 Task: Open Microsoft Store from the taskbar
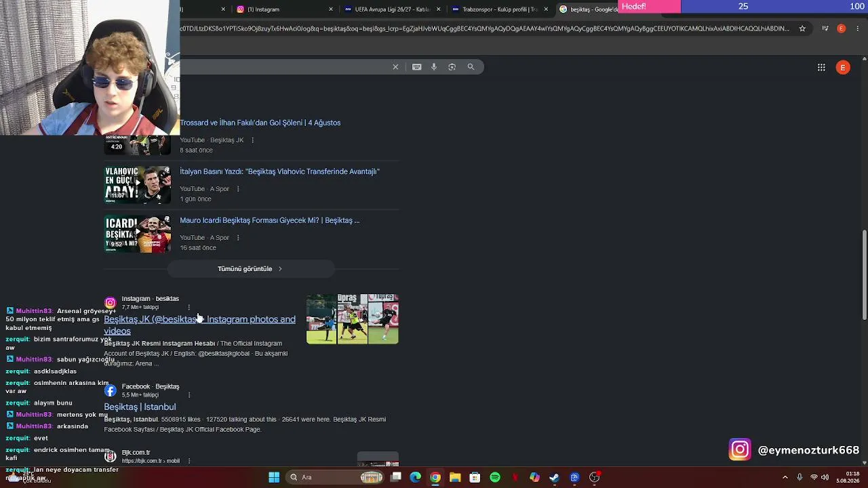coord(475,477)
